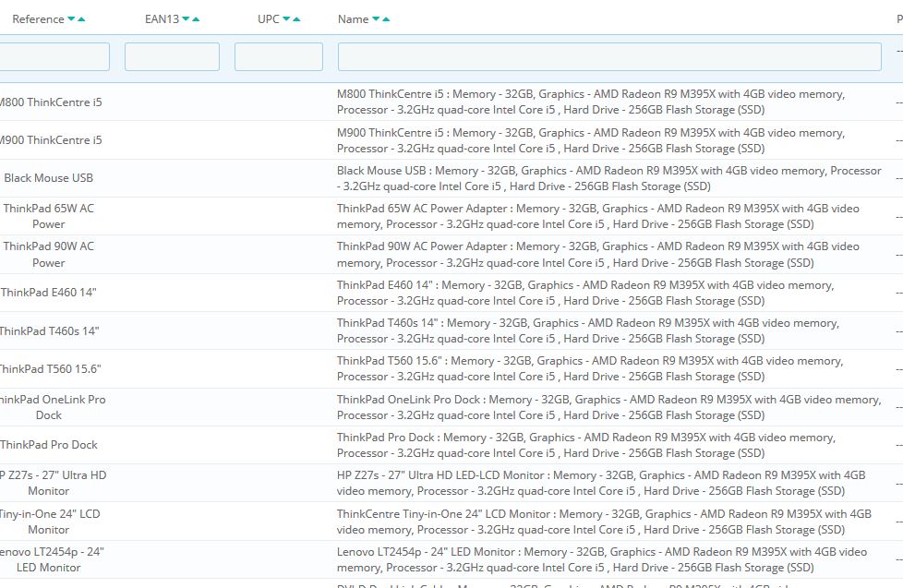The height and width of the screenshot is (588, 903).
Task: Click the EAN13 column header
Action: [x=162, y=19]
